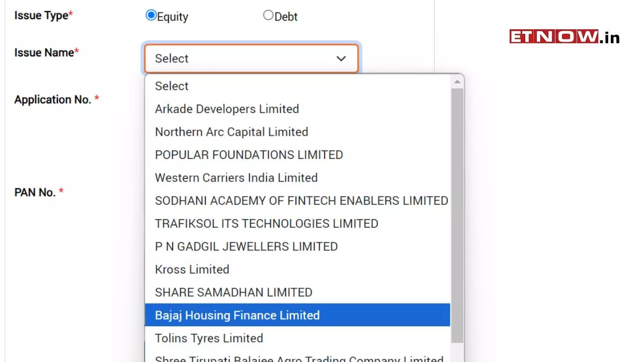Image resolution: width=644 pixels, height=362 pixels.
Task: Choose SHARE SAMADHAN LIMITED option
Action: [x=297, y=293]
